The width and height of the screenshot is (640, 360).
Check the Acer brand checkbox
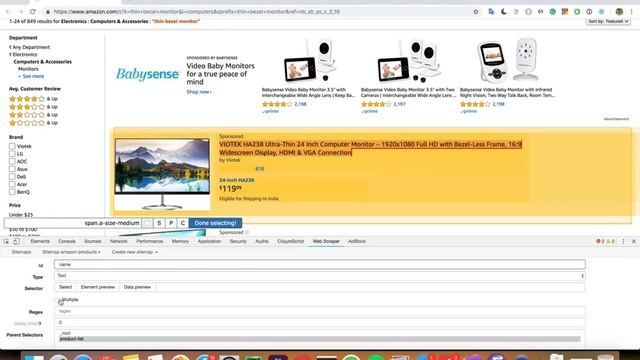pyautogui.click(x=12, y=184)
